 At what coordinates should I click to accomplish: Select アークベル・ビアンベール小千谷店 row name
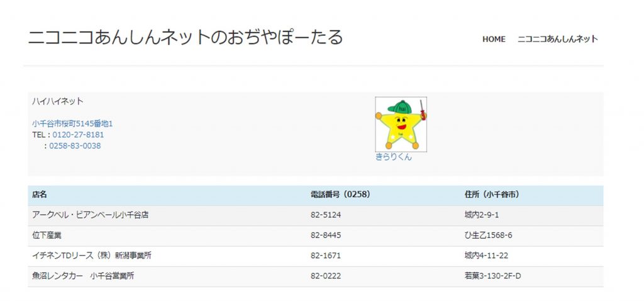coord(90,215)
